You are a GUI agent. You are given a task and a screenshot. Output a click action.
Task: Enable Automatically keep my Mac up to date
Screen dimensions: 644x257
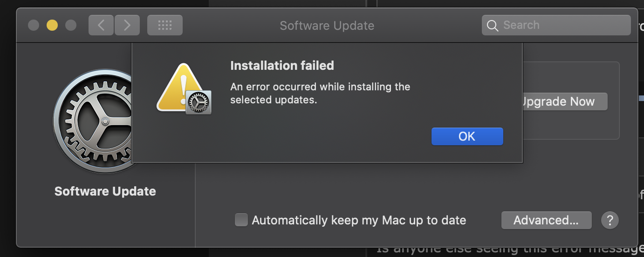tap(241, 220)
